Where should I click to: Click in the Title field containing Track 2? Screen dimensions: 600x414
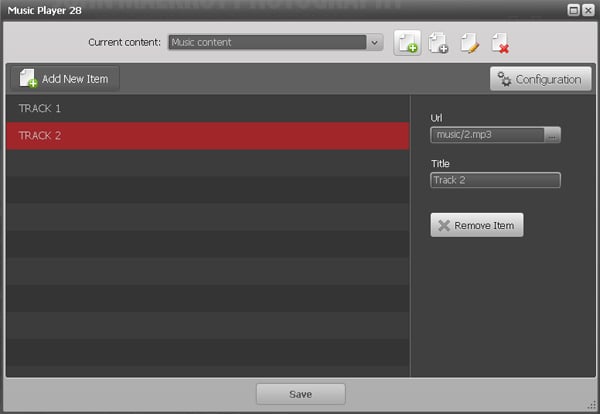pos(495,181)
